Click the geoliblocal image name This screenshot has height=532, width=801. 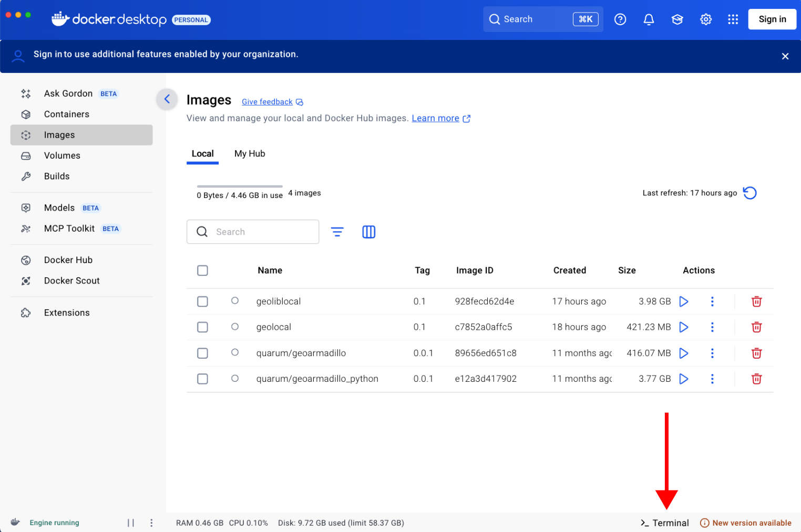click(x=278, y=301)
